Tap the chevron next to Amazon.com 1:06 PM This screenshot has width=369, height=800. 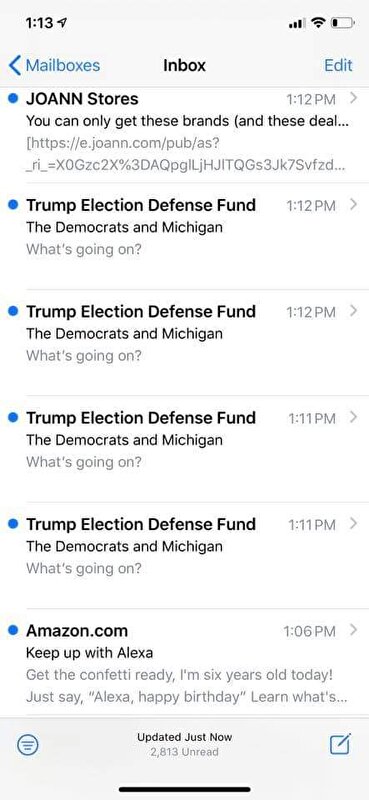[353, 631]
